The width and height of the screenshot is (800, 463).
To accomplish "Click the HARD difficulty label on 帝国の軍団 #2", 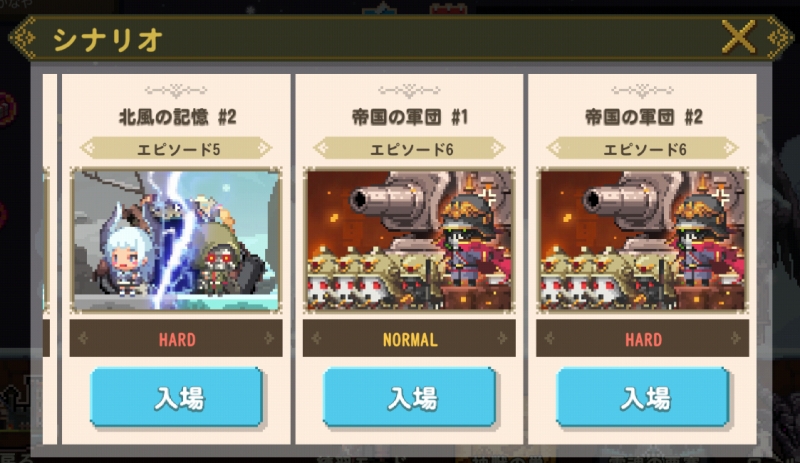I will pyautogui.click(x=643, y=339).
